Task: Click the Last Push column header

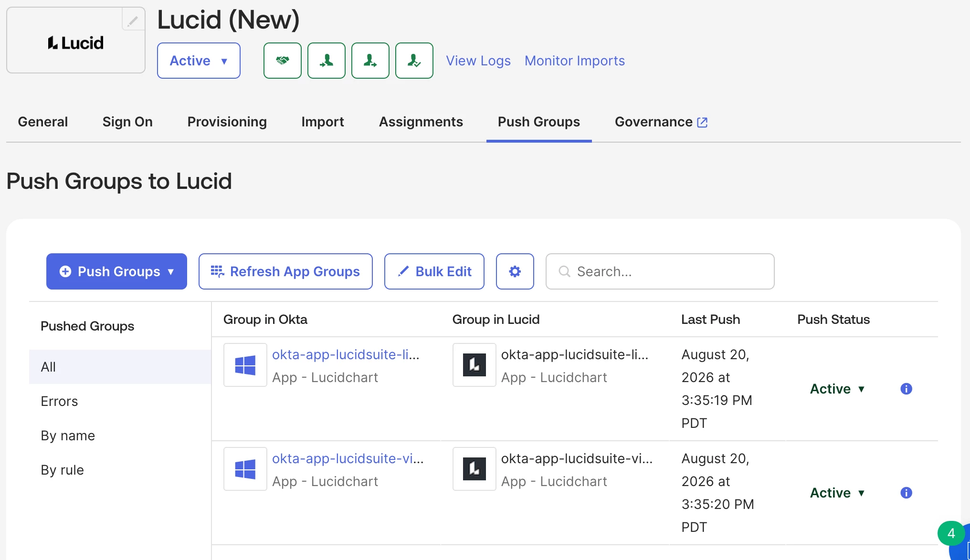Action: (711, 319)
